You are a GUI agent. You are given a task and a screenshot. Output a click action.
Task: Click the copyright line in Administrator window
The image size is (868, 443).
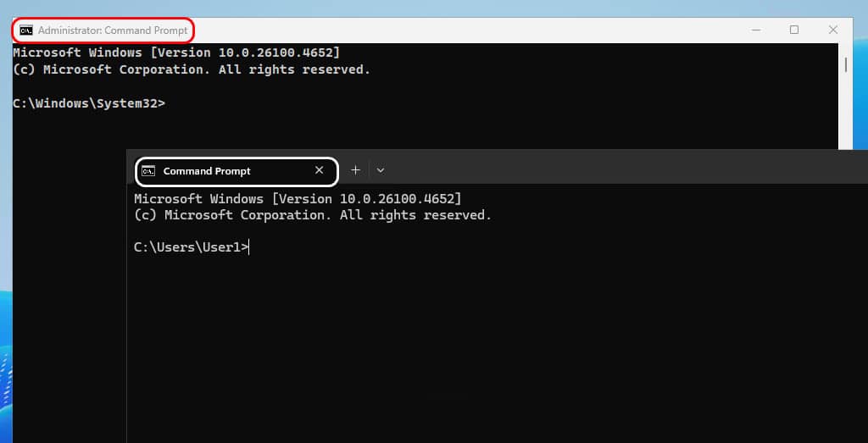(192, 69)
